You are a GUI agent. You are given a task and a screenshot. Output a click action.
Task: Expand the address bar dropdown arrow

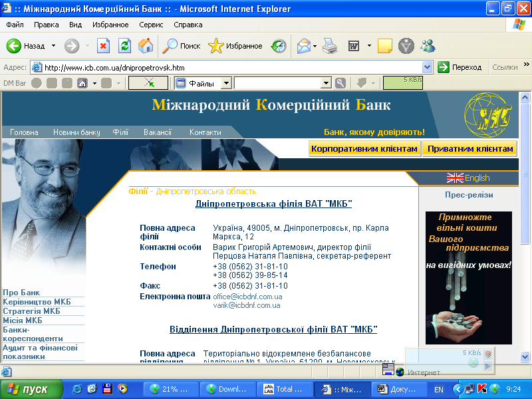click(427, 68)
